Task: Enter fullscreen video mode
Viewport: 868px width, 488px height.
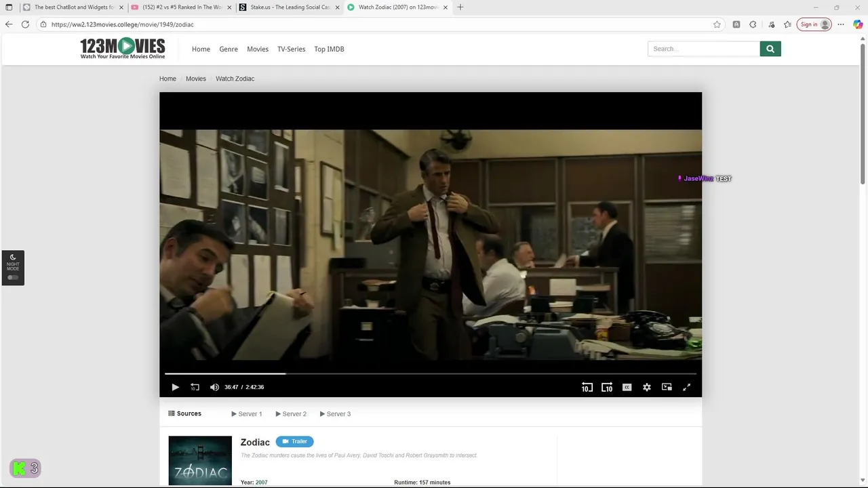Action: [686, 387]
